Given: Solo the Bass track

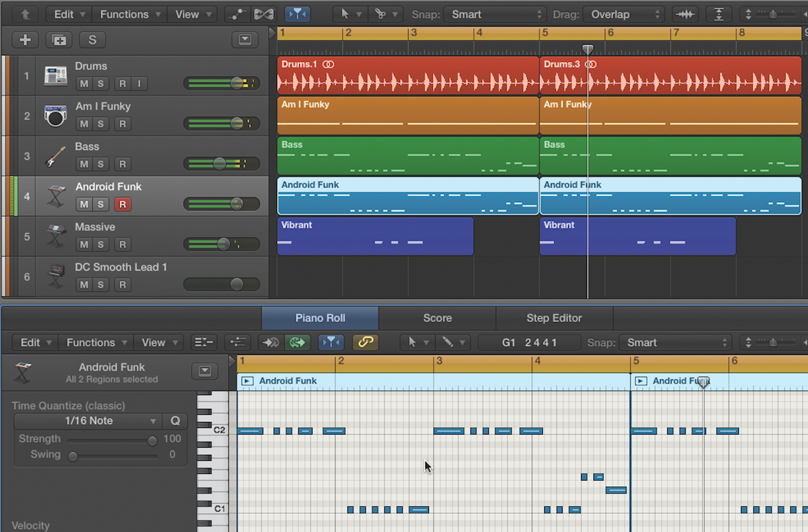Looking at the screenshot, I should tap(100, 164).
